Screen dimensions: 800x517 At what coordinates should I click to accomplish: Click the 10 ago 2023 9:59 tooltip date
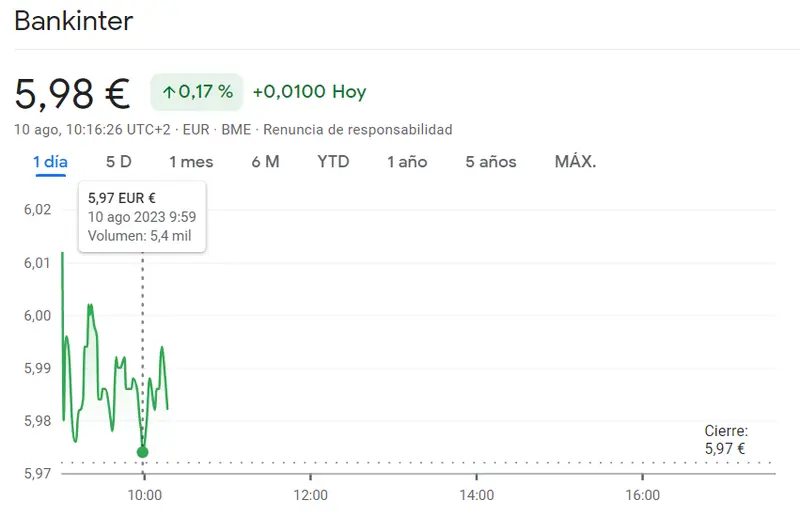142,217
